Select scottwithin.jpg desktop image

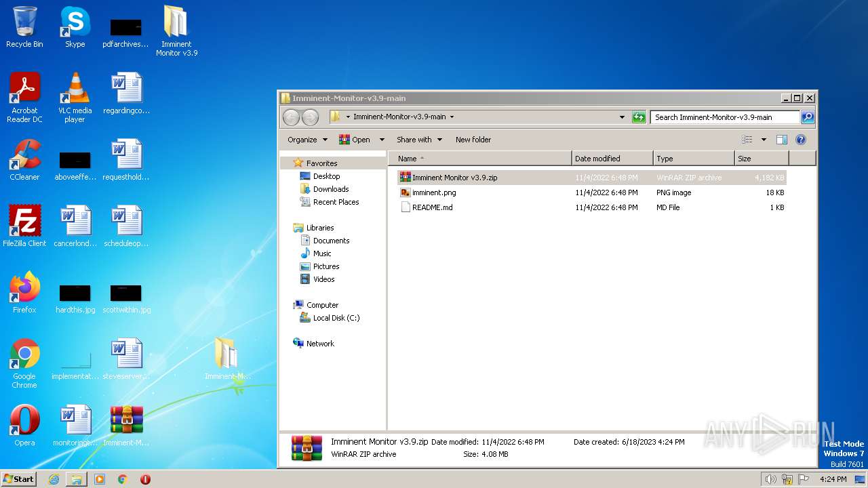point(126,298)
